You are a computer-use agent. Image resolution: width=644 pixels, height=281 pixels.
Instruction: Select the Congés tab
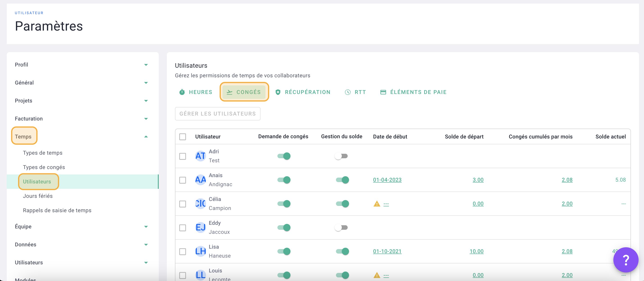(x=244, y=92)
